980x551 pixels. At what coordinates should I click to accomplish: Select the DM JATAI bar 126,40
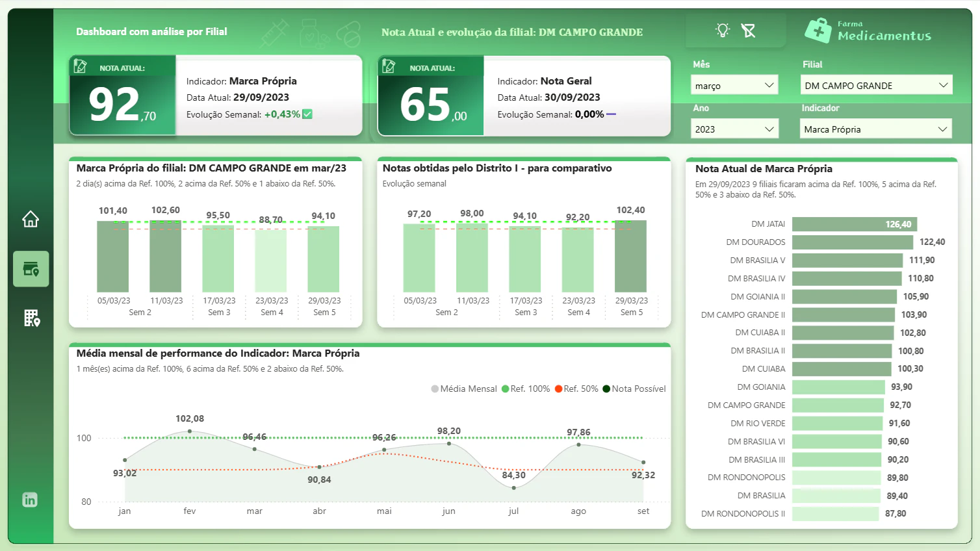click(855, 224)
